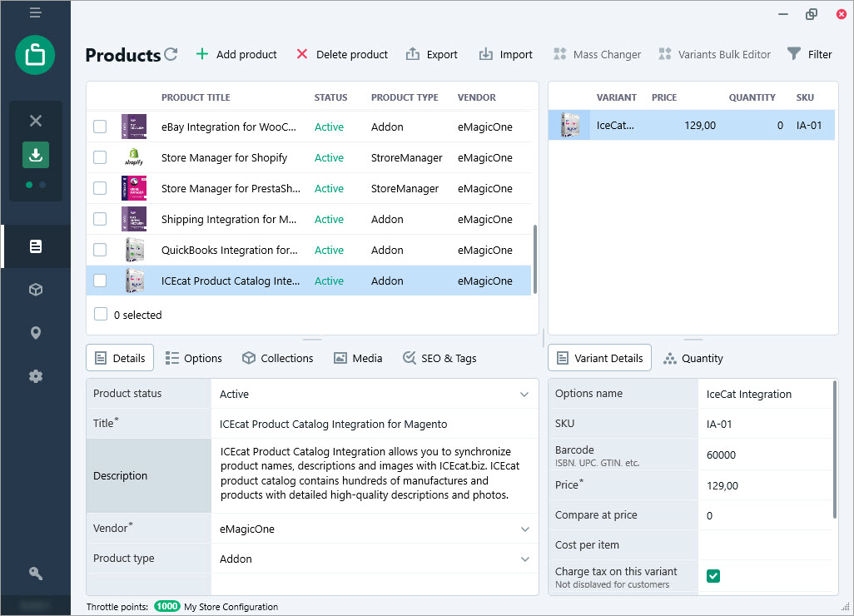Viewport: 854px width, 616px height.
Task: Click Add product
Action: click(x=236, y=54)
